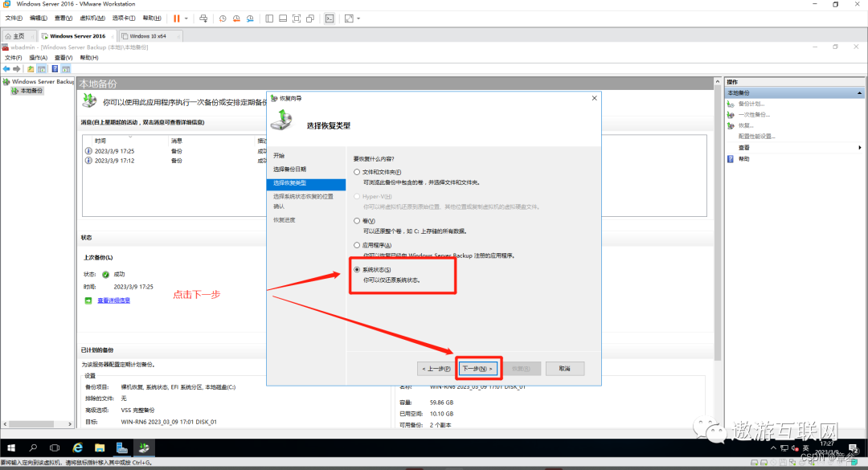Screen dimensions: 868x470
Task: Click the vertical scrollbar of the main pane
Action: pos(718,222)
